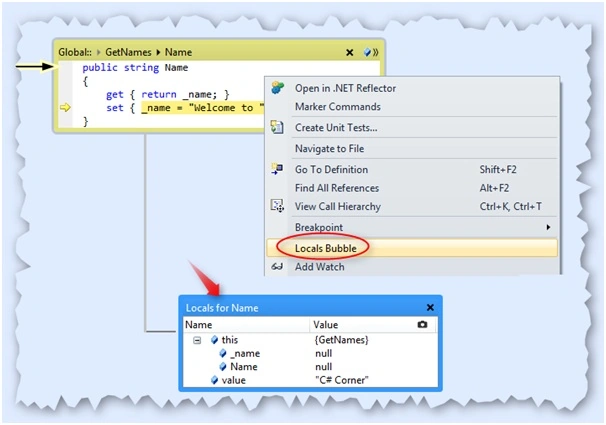Click the icon beside this variable

pyautogui.click(x=214, y=340)
